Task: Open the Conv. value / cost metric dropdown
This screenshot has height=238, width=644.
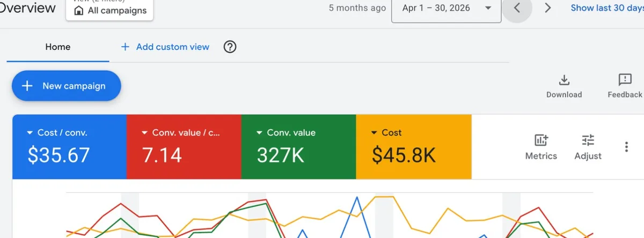Action: [x=180, y=132]
